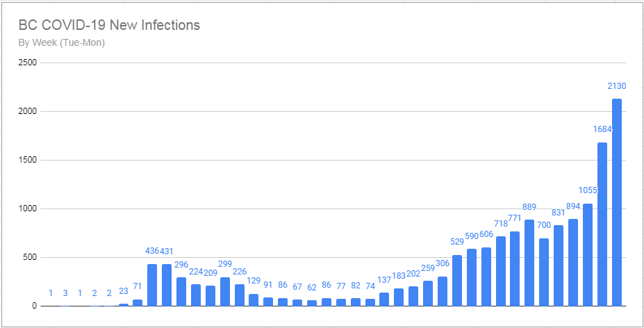The width and height of the screenshot is (644, 328).
Task: Click the data label reading 23
Action: point(123,292)
